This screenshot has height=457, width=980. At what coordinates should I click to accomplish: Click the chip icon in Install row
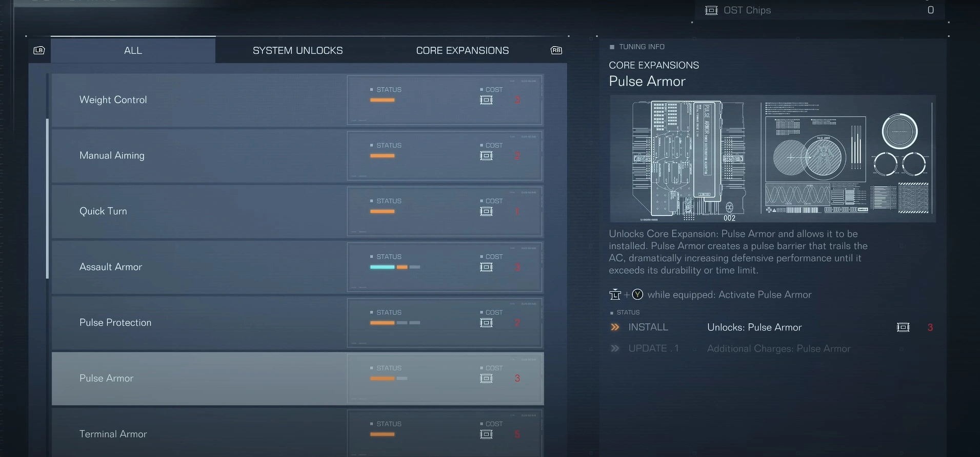click(x=903, y=327)
